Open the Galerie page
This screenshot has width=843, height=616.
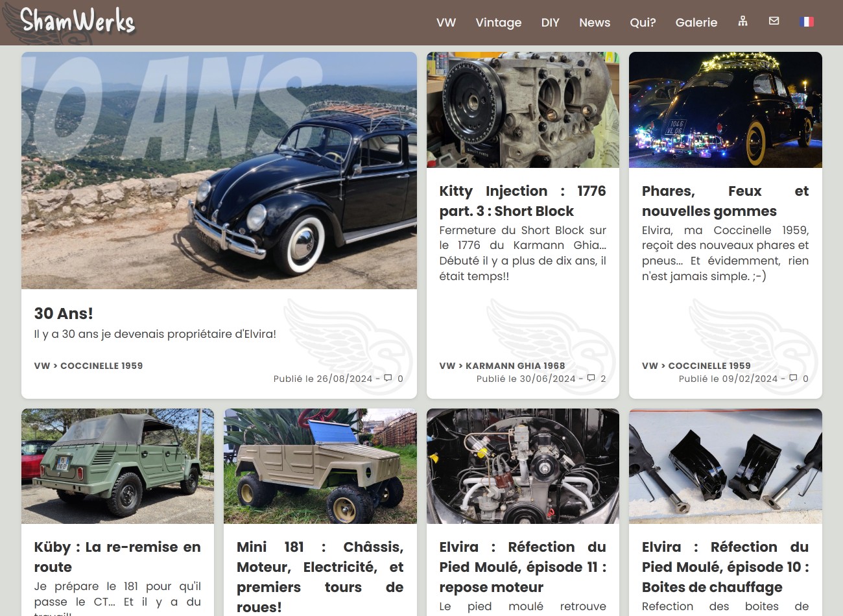click(x=696, y=22)
